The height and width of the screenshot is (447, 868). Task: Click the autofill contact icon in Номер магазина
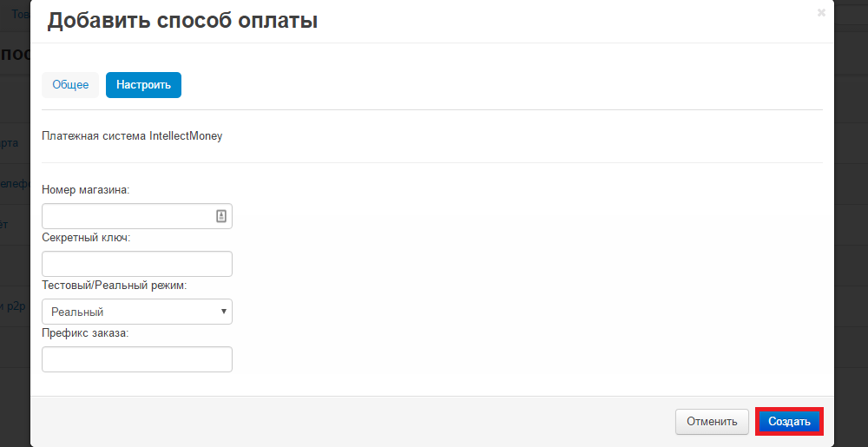click(x=221, y=216)
